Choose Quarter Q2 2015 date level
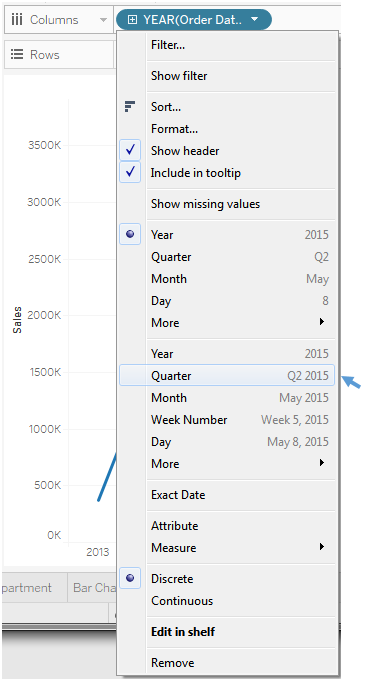Screen dimensions: 365x680 click(x=227, y=376)
